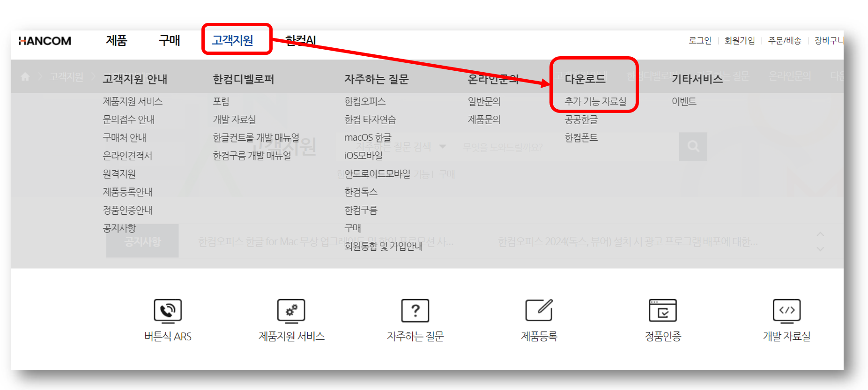Image resolution: width=868 pixels, height=390 pixels.
Task: Click the magnifier search button
Action: coord(693,147)
